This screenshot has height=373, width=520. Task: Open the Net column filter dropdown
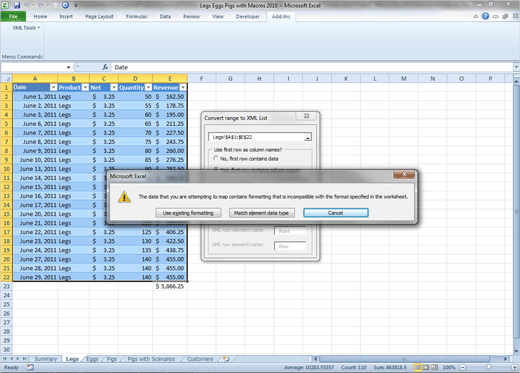point(114,87)
